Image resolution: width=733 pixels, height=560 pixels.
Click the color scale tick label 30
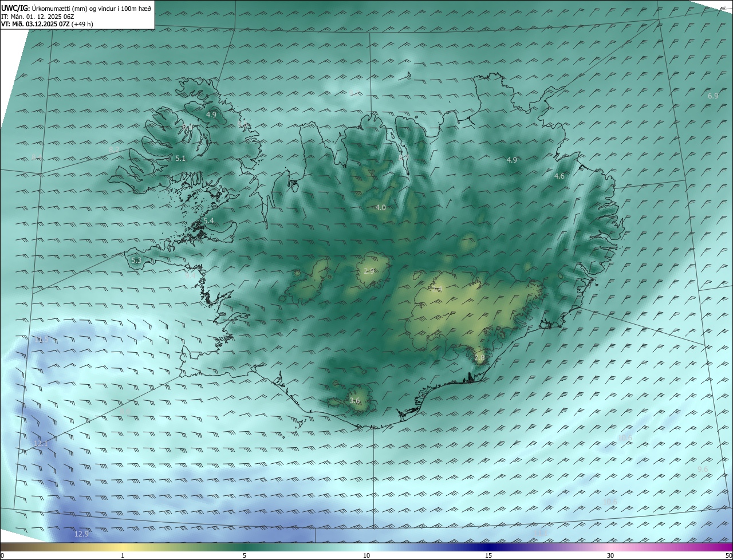(x=610, y=555)
